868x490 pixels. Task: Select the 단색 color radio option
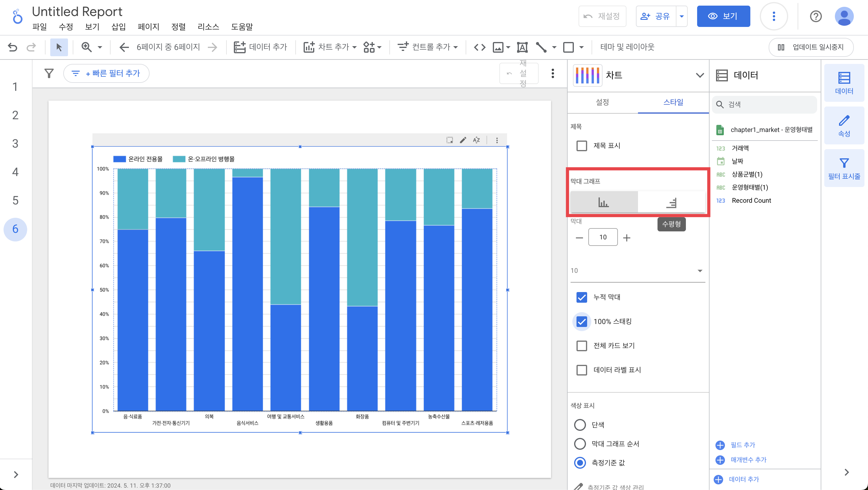tap(579, 425)
